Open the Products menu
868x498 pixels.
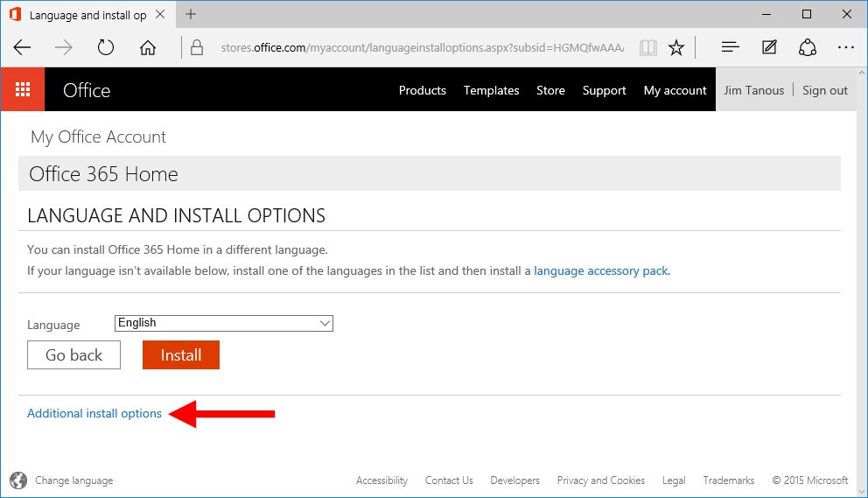pyautogui.click(x=423, y=90)
